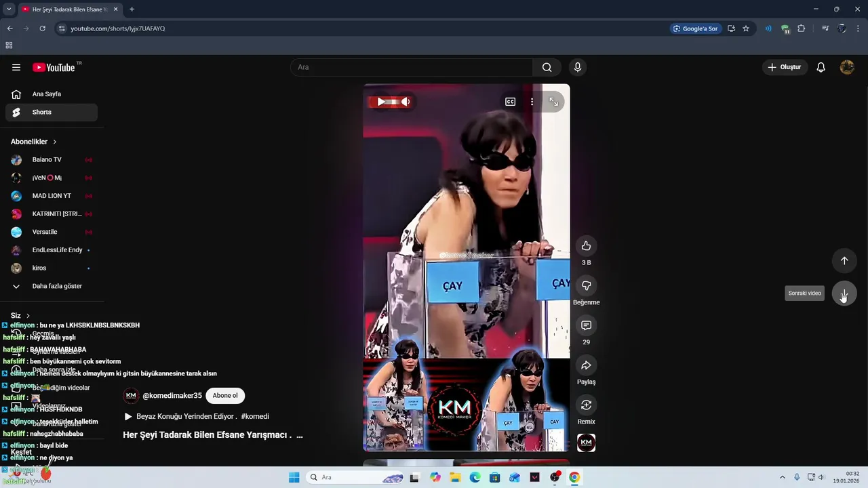Open Microsoft Store from the taskbar
The image size is (868, 488).
click(495, 477)
